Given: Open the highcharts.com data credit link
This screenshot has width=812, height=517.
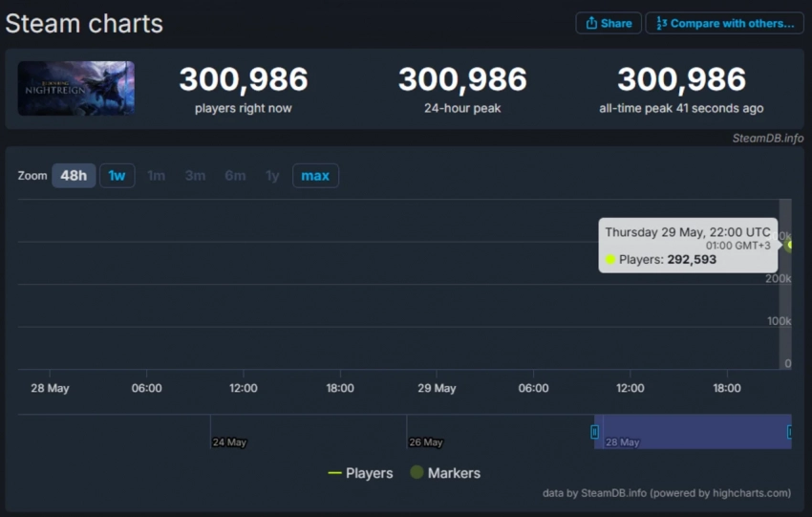Looking at the screenshot, I should (x=666, y=493).
